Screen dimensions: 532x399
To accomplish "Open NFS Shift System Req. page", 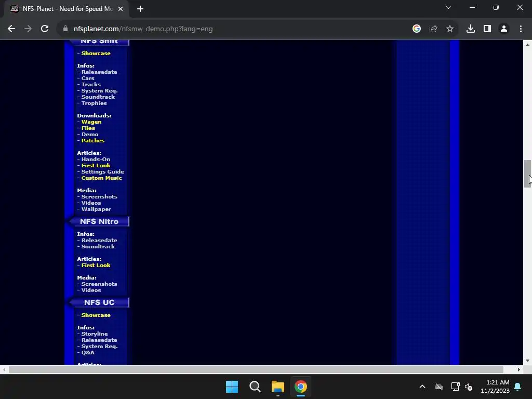I will [x=99, y=90].
